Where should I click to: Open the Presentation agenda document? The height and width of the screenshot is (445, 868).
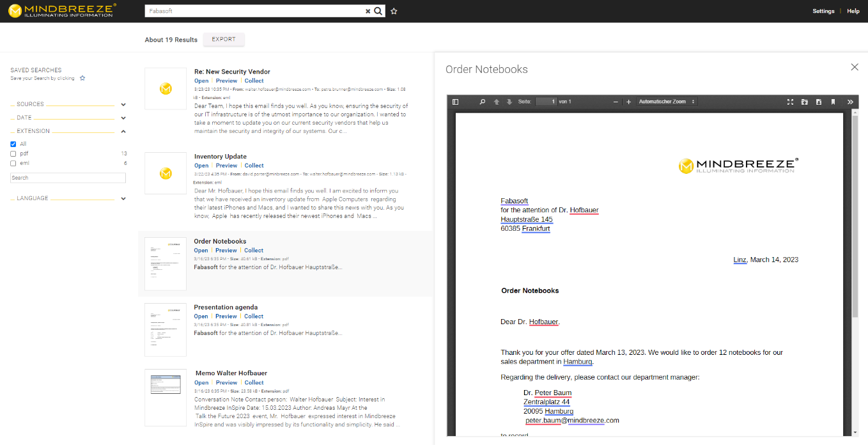(201, 316)
